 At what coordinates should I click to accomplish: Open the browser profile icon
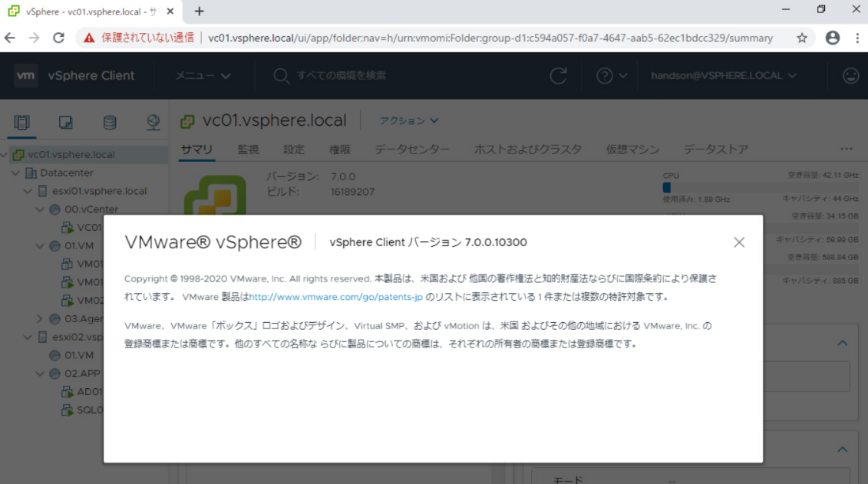coord(833,38)
